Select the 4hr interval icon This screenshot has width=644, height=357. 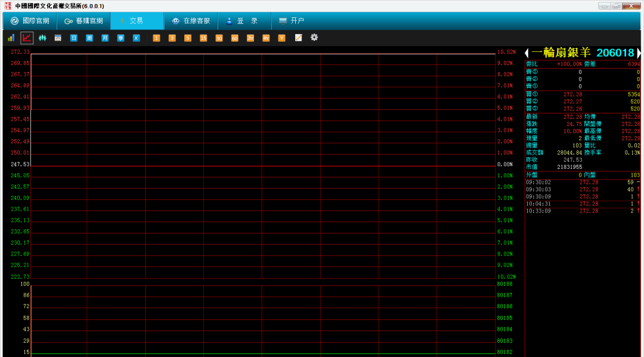tap(266, 38)
